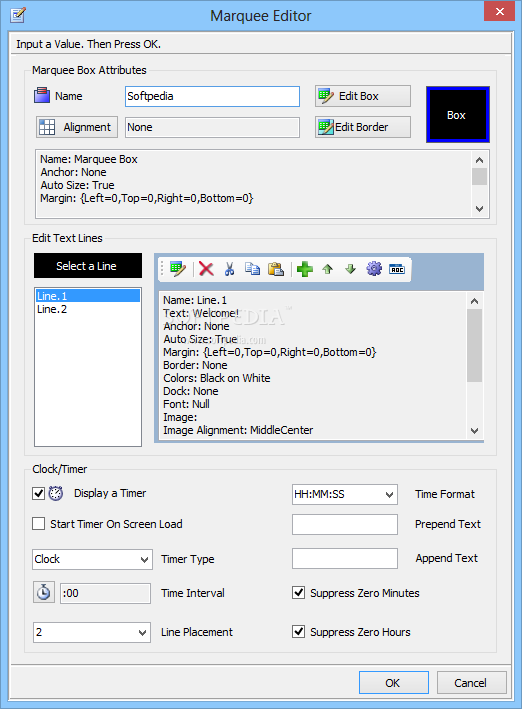Click the ABC text icon in toolbar
The image size is (522, 709).
[x=397, y=269]
